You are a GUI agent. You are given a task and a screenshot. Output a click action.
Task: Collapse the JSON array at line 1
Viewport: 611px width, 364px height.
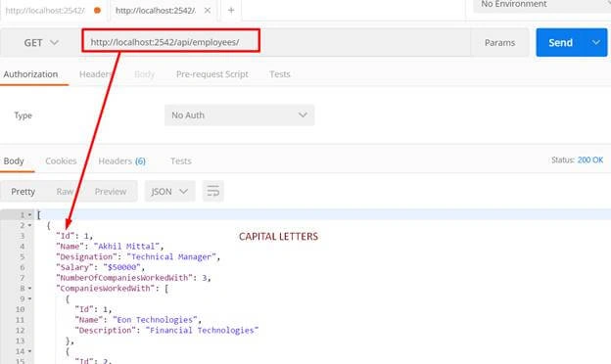pyautogui.click(x=29, y=215)
